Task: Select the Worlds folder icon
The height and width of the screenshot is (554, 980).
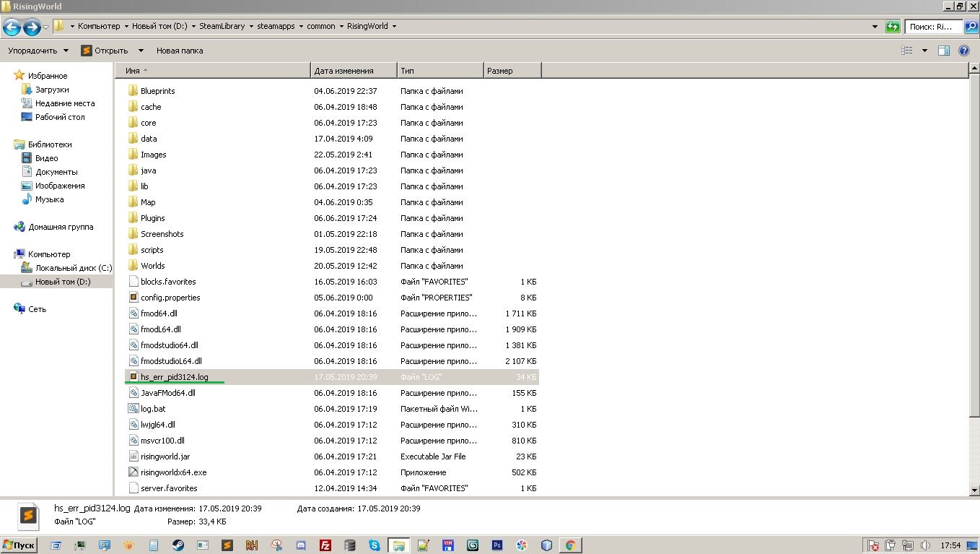Action: tap(133, 266)
